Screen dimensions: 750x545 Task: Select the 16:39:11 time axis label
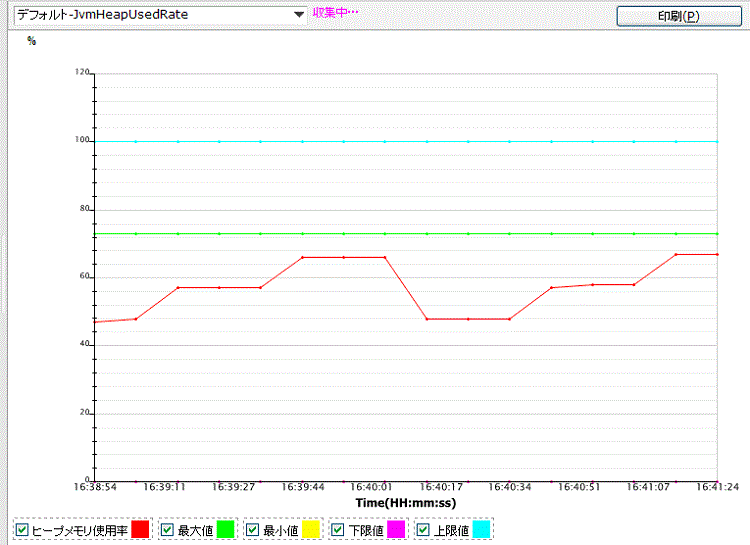[x=165, y=488]
